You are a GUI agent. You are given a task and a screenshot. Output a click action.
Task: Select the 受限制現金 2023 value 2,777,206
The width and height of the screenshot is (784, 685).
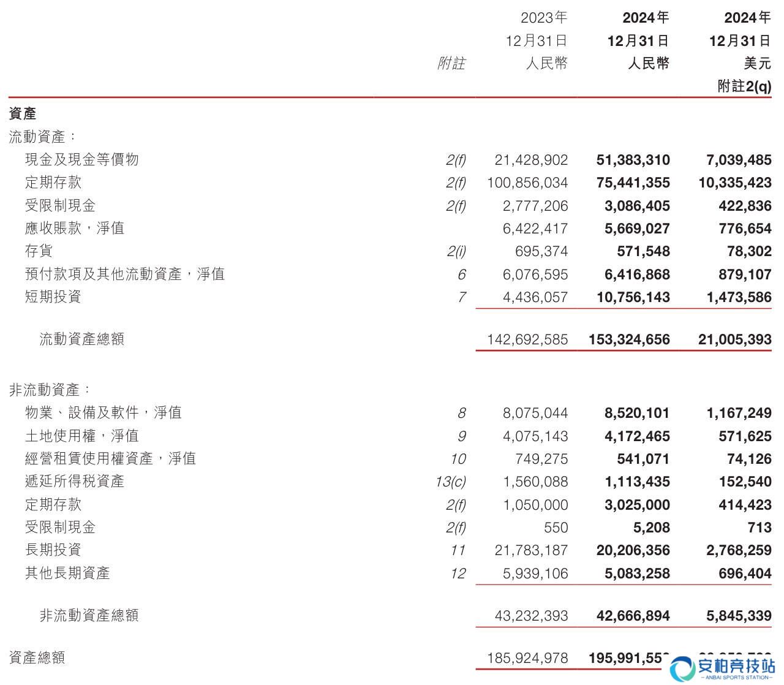(535, 206)
